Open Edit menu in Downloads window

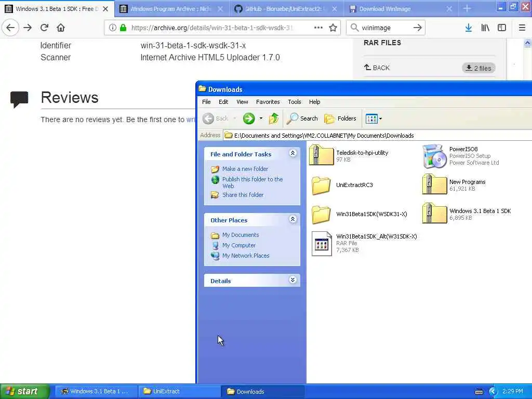pyautogui.click(x=223, y=102)
